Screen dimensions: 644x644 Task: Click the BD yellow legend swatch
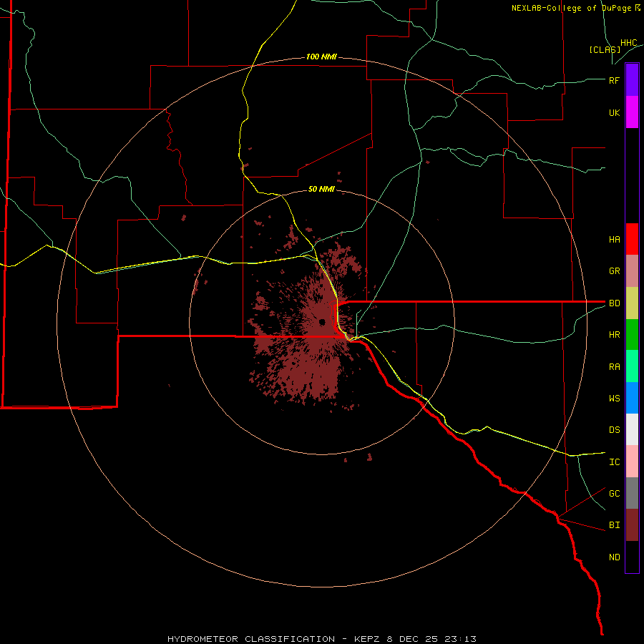pyautogui.click(x=632, y=303)
